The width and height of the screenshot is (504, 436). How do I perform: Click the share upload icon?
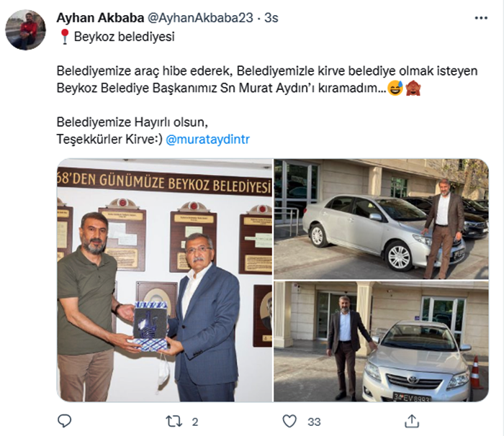412,421
